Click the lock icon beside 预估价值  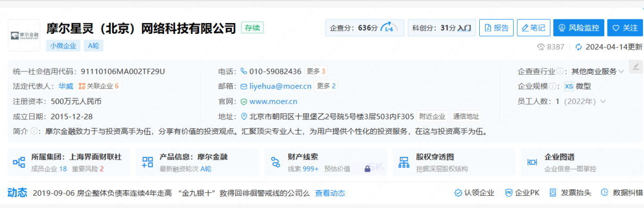click(367, 168)
